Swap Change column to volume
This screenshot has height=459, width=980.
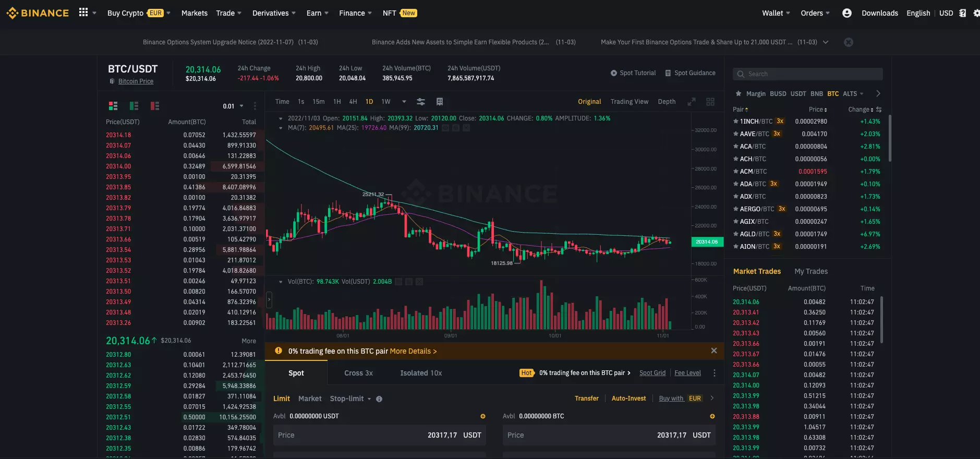click(x=879, y=110)
